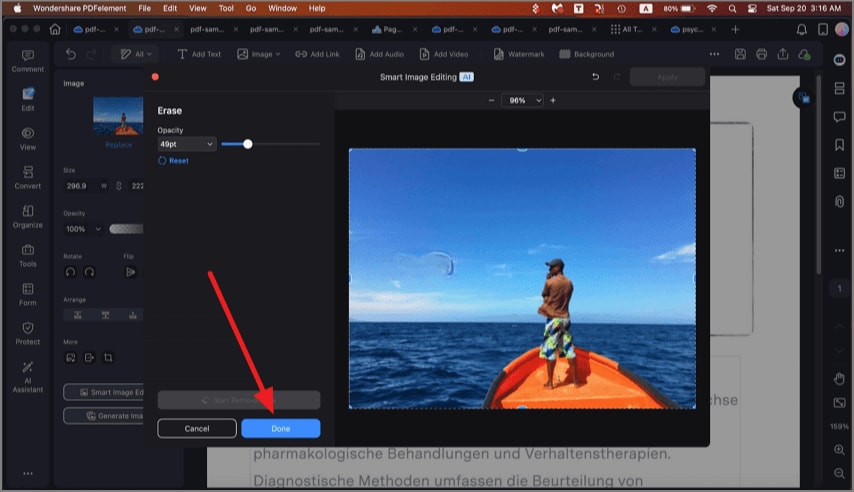854x492 pixels.
Task: Click the extract image icon under More
Action: pos(89,357)
